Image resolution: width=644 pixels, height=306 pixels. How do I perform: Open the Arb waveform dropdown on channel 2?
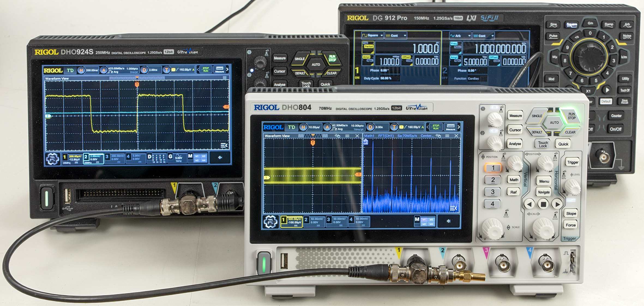click(460, 36)
